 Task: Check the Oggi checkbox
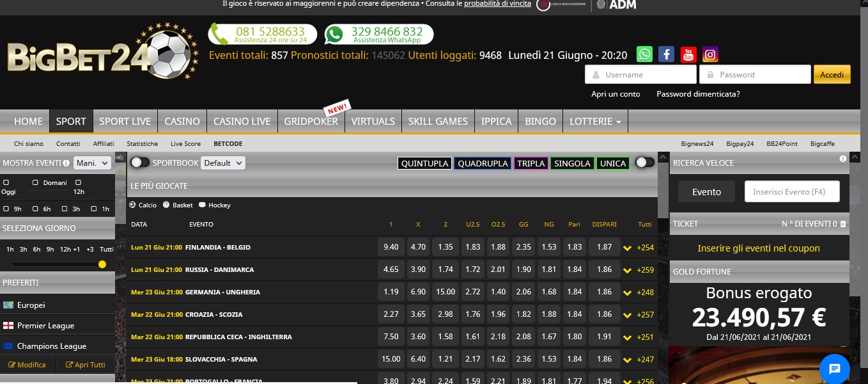[6, 182]
